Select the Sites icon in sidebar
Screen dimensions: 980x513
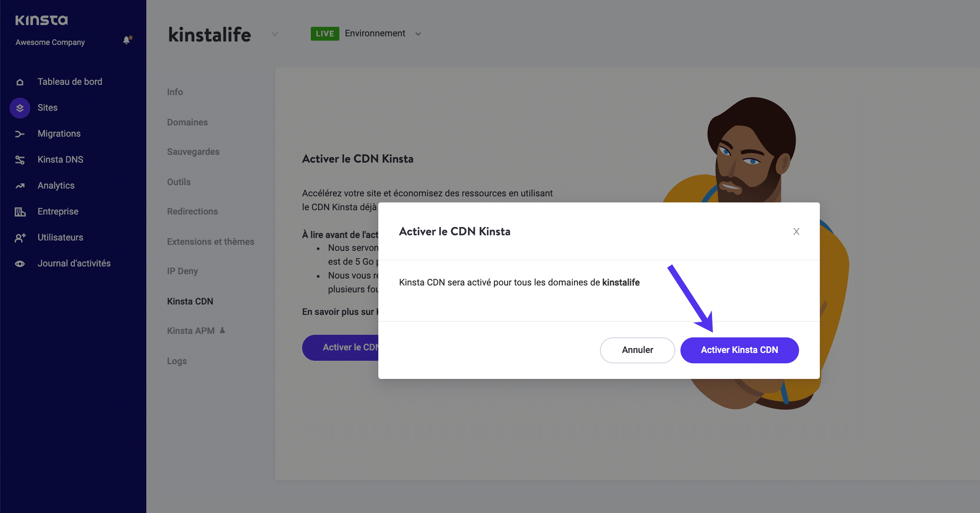[19, 107]
